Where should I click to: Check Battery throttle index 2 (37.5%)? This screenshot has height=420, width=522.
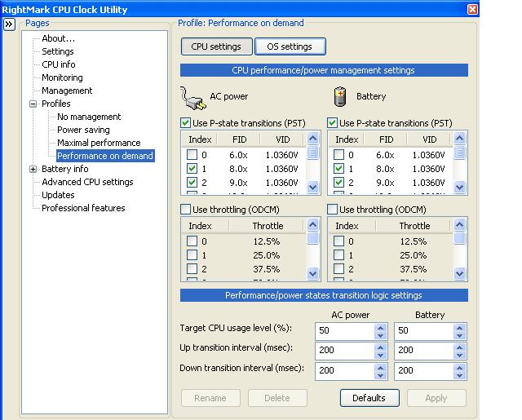point(339,268)
